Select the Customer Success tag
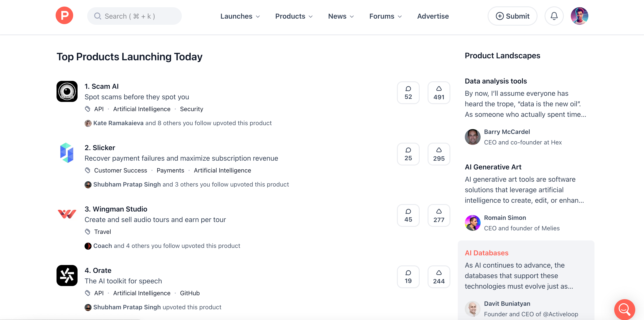Image resolution: width=644 pixels, height=320 pixels. [120, 170]
